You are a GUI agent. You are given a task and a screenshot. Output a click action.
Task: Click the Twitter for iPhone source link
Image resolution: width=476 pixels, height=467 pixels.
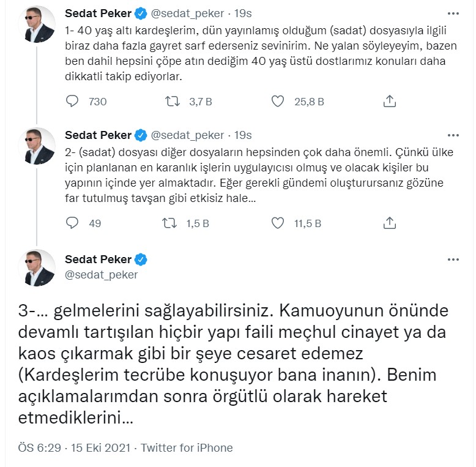[187, 448]
